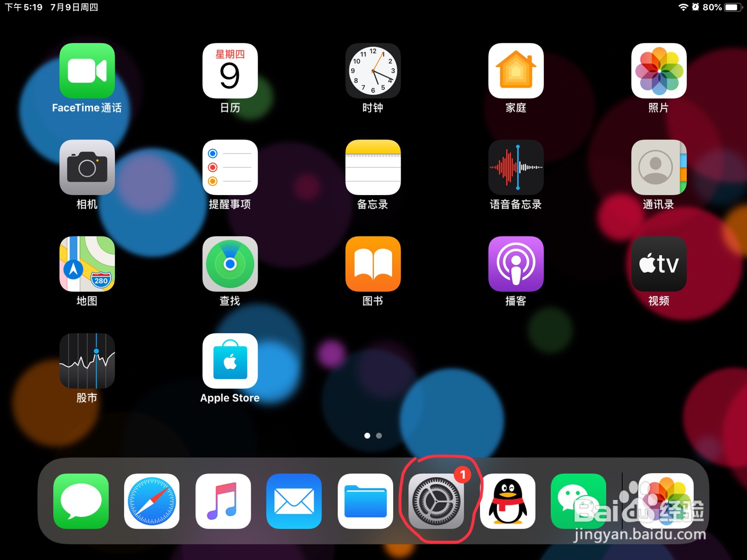Open WeChat 微信 in the dock

tap(578, 502)
